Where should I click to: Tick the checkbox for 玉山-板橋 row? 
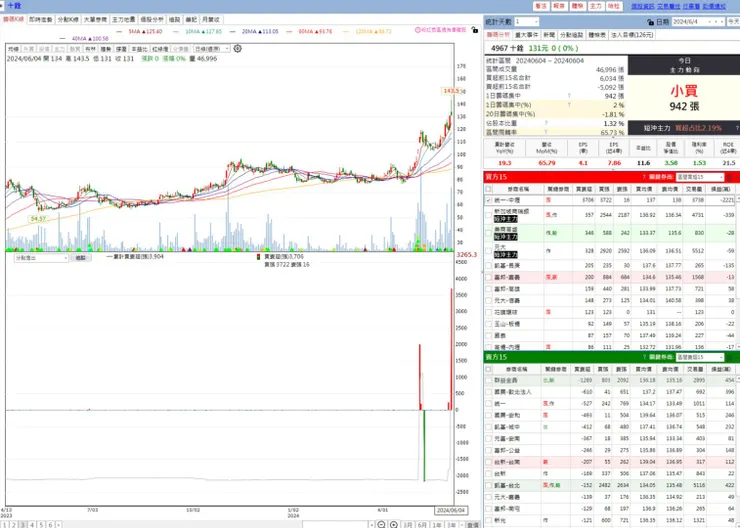(x=488, y=324)
